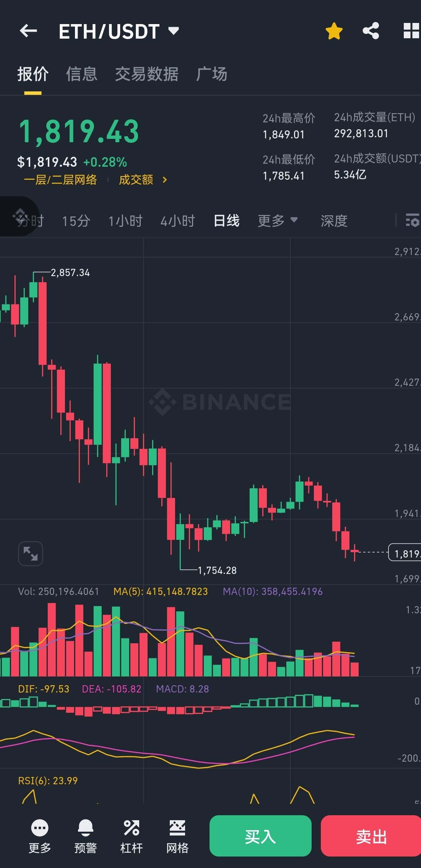
Task: Open the 一层/二层网络 link
Action: tap(60, 180)
